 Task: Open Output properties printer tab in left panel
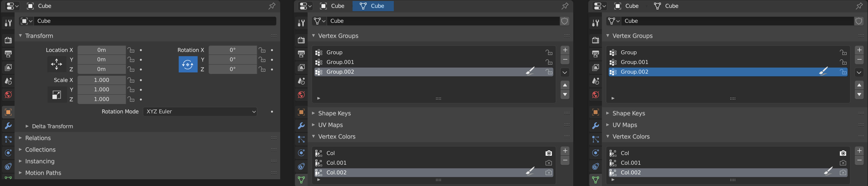(8, 54)
